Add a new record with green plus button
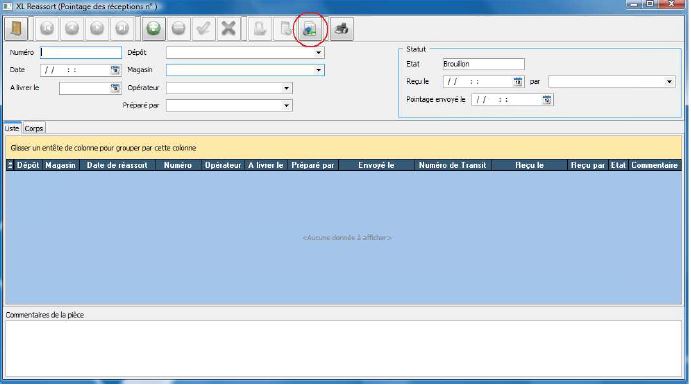Image resolution: width=691 pixels, height=385 pixels. click(x=153, y=29)
